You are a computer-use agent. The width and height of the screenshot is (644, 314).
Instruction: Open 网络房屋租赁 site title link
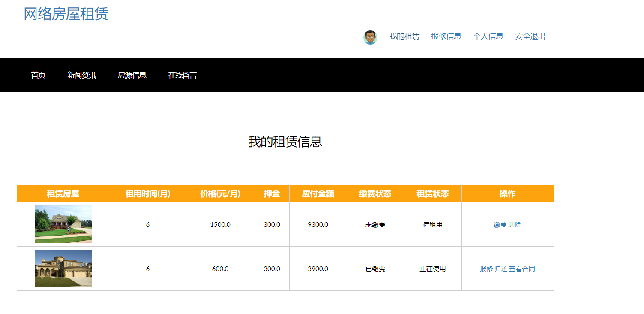click(66, 14)
